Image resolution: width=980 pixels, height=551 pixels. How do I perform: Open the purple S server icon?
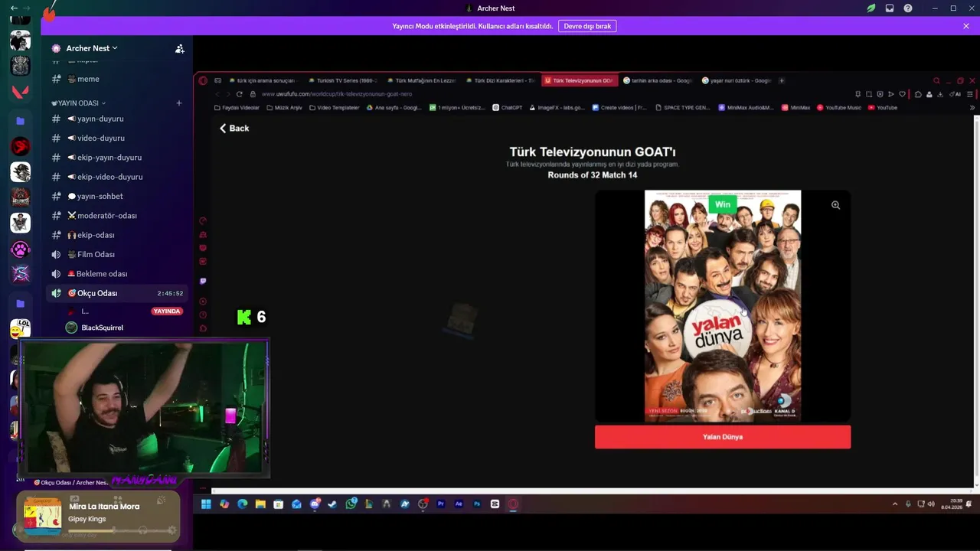click(x=20, y=274)
